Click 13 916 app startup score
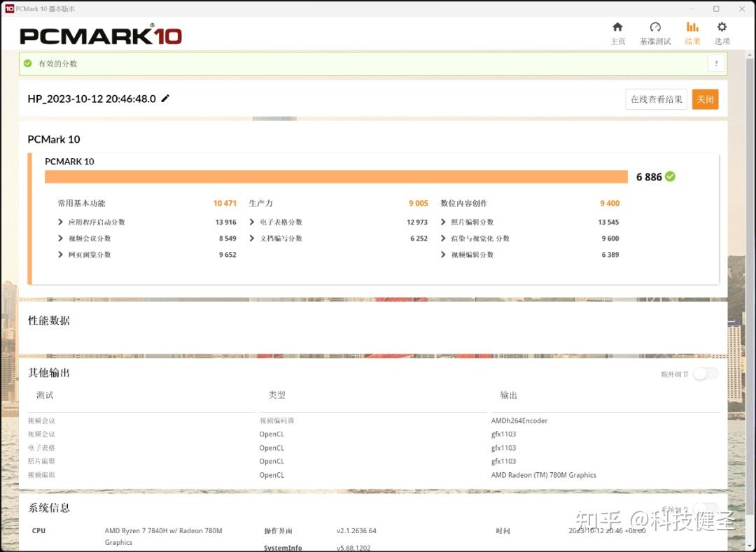 tap(225, 222)
